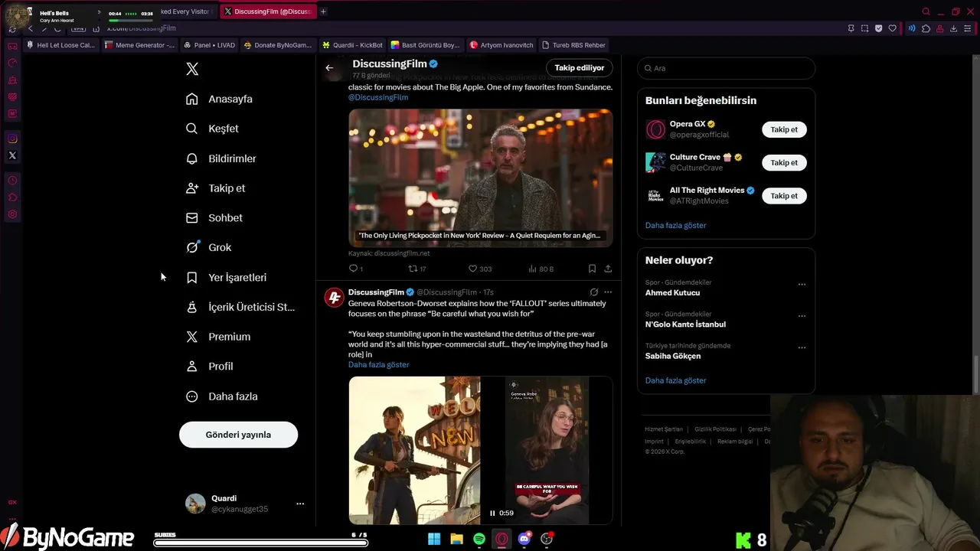Open sidebar settings gear icon
The height and width of the screenshot is (551, 980).
[x=12, y=214]
